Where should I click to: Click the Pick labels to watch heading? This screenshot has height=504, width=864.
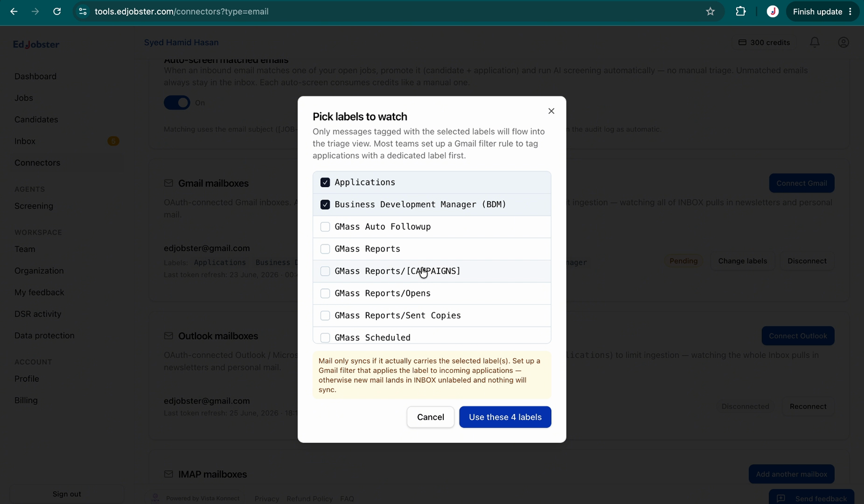pos(360,117)
